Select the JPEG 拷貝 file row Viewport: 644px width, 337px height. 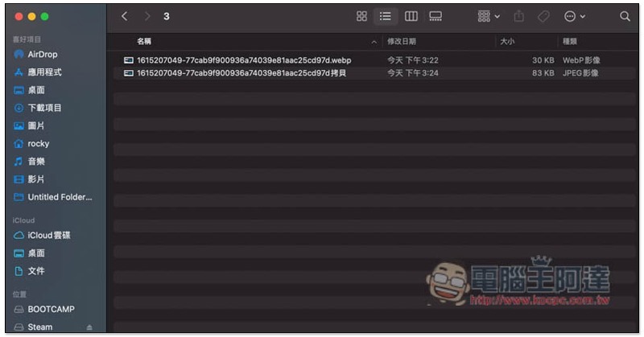coord(374,73)
